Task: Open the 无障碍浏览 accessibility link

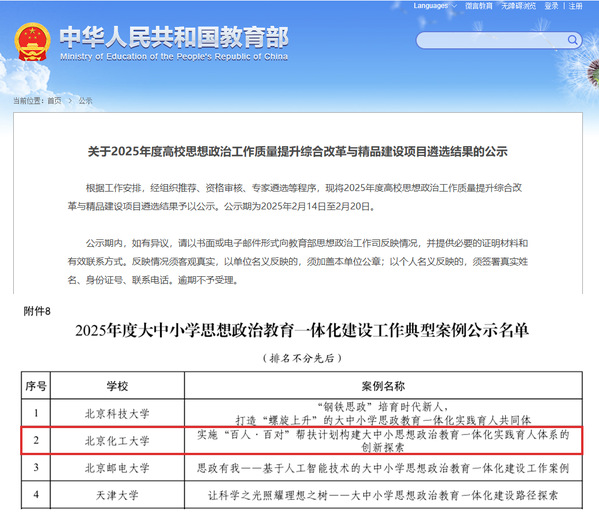Action: [x=518, y=6]
